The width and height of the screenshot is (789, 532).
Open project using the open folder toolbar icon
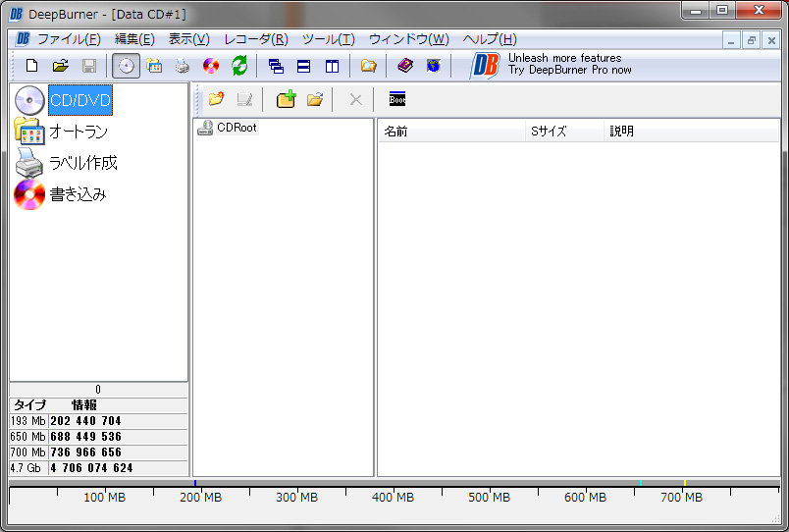click(61, 66)
